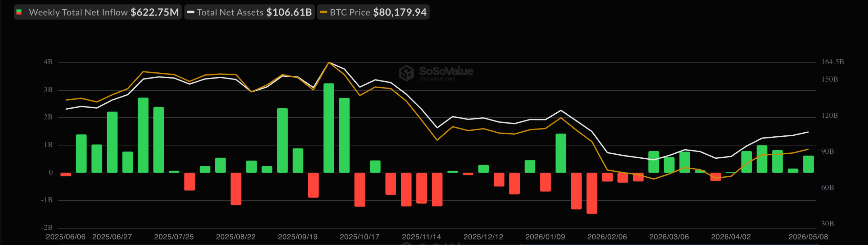
Task: Select the 2025/06/27 date label
Action: coord(112,237)
